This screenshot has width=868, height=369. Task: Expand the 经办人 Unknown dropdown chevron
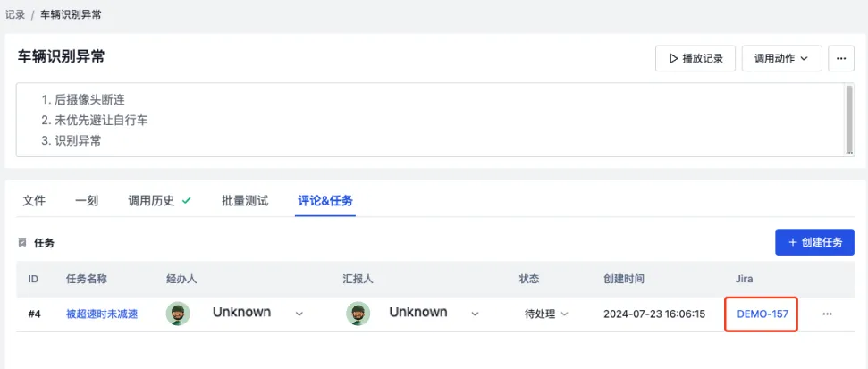coord(299,314)
